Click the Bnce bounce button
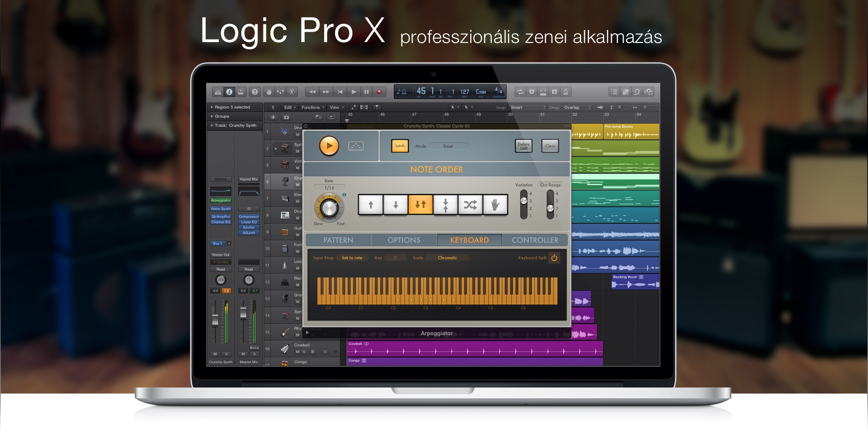Screen dimensions: 868x434 (254, 348)
